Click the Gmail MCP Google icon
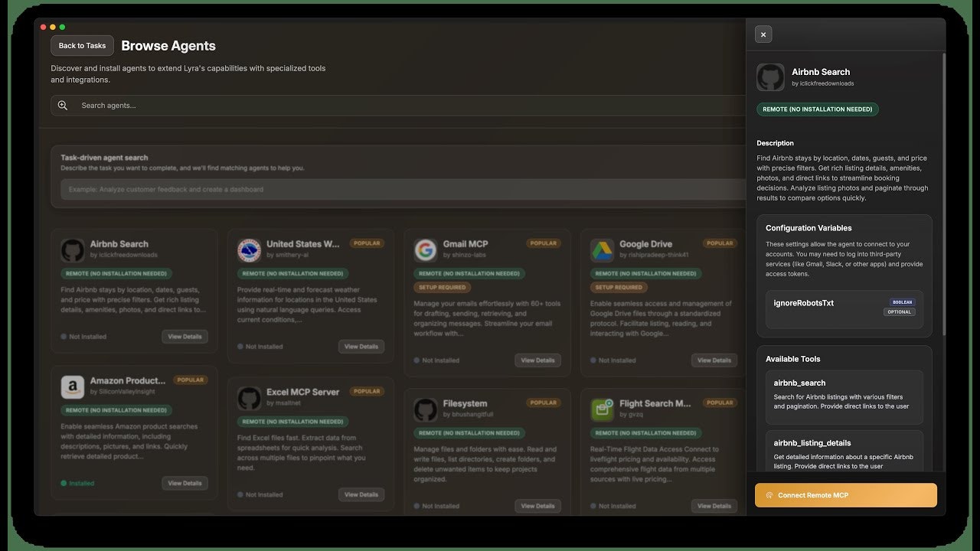This screenshot has width=980, height=551. pos(426,249)
